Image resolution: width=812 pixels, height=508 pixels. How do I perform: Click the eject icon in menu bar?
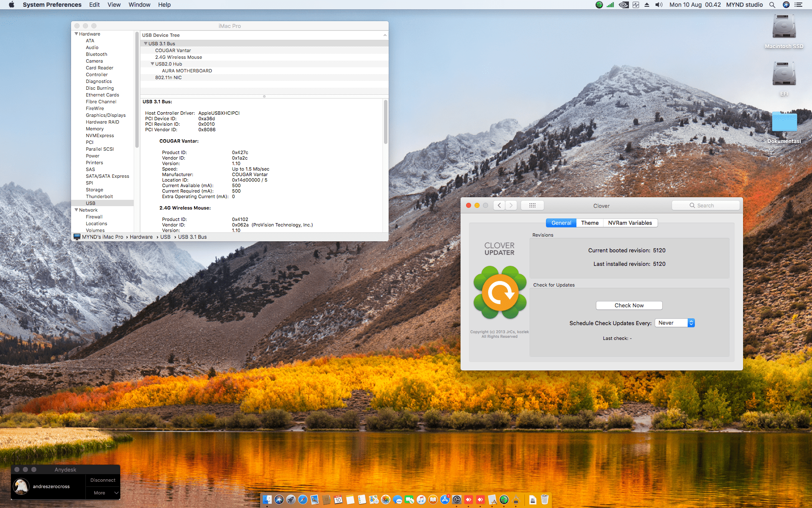647,5
